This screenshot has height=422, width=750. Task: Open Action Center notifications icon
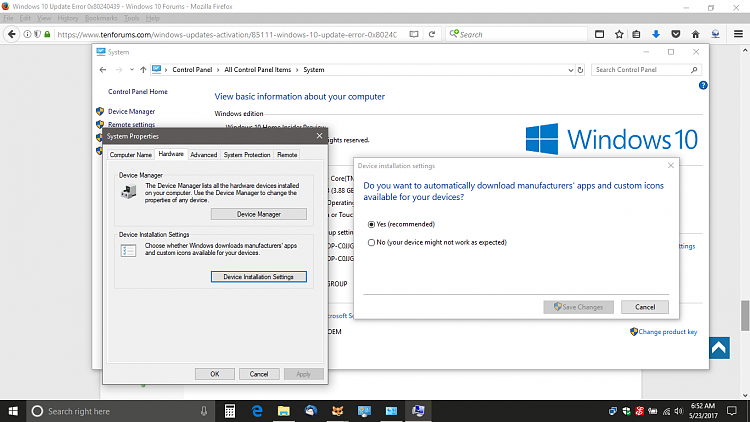pyautogui.click(x=731, y=411)
